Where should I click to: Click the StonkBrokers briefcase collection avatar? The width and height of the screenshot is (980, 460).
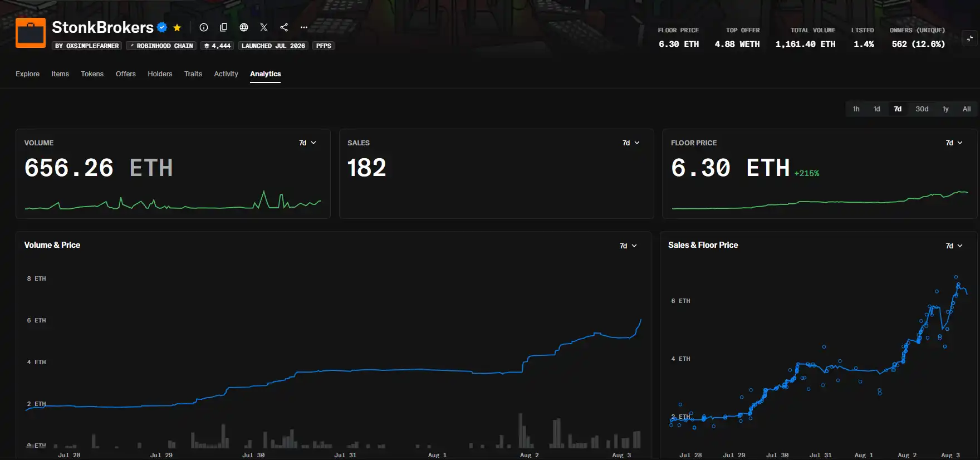[31, 33]
